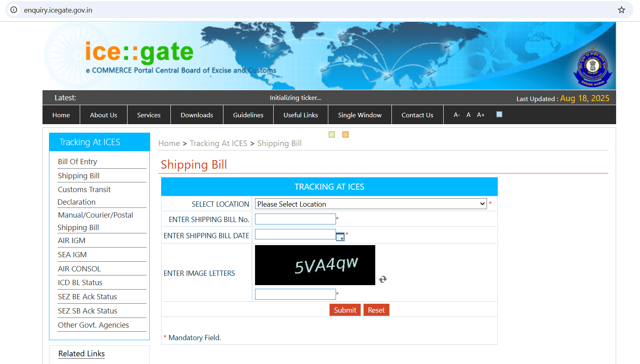Click the Tracking At ICES sidebar header

[100, 142]
